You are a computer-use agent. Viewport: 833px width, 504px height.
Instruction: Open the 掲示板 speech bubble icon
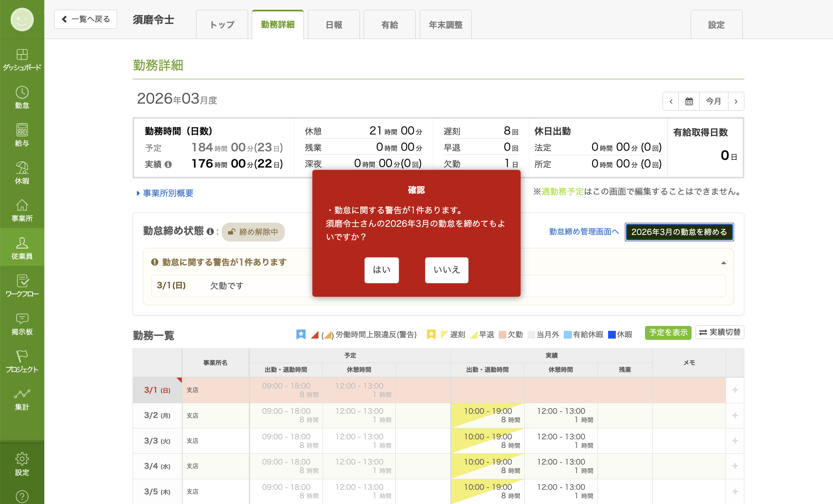[22, 324]
